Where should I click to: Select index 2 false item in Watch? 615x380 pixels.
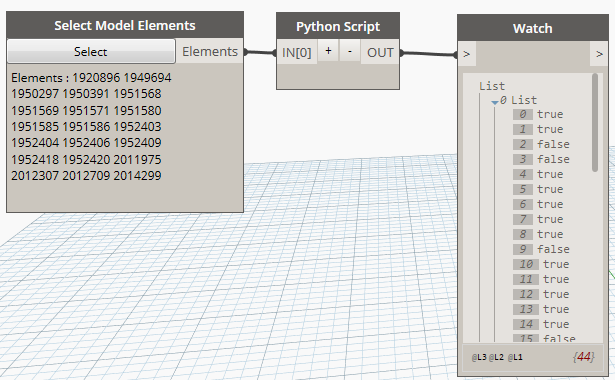[541, 144]
